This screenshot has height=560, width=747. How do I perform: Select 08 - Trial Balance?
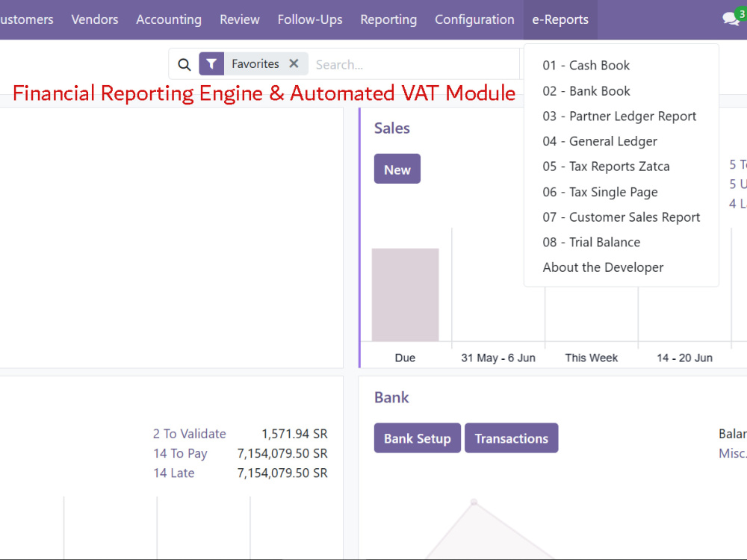pyautogui.click(x=622, y=243)
